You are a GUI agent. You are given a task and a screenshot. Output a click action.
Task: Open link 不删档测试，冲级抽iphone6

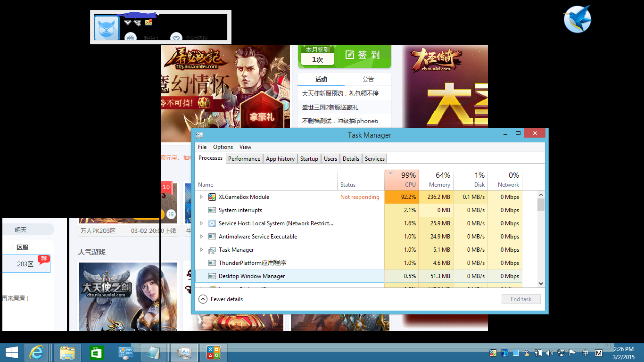pos(340,121)
